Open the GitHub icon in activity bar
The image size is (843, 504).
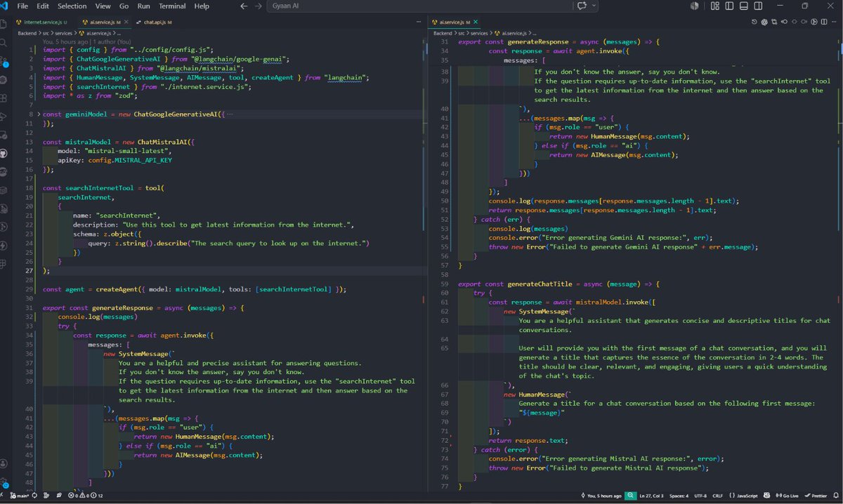click(4, 152)
